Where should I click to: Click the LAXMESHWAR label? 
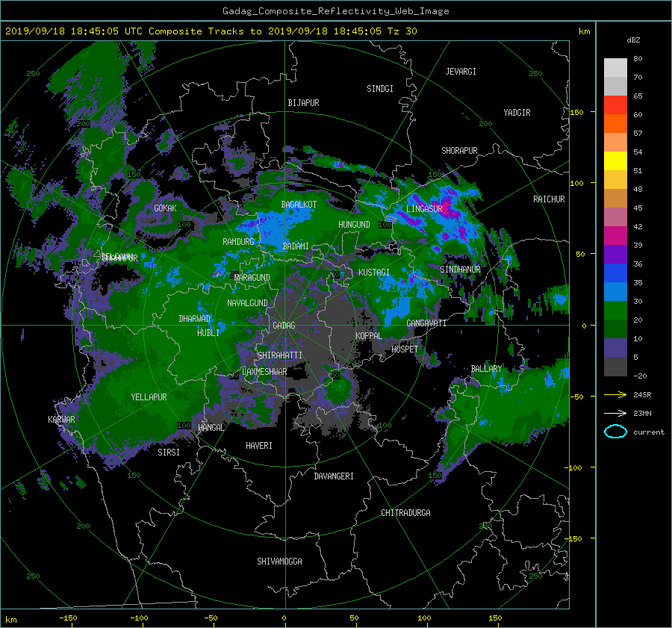(x=264, y=372)
